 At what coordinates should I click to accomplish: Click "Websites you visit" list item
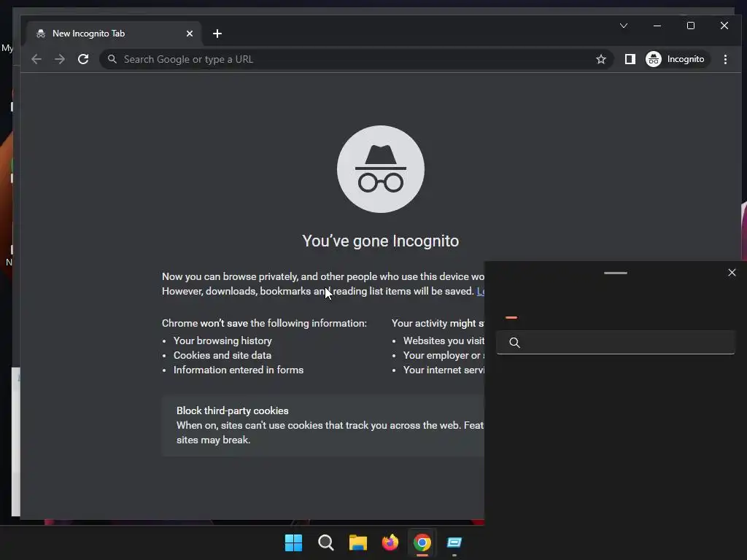click(x=444, y=341)
